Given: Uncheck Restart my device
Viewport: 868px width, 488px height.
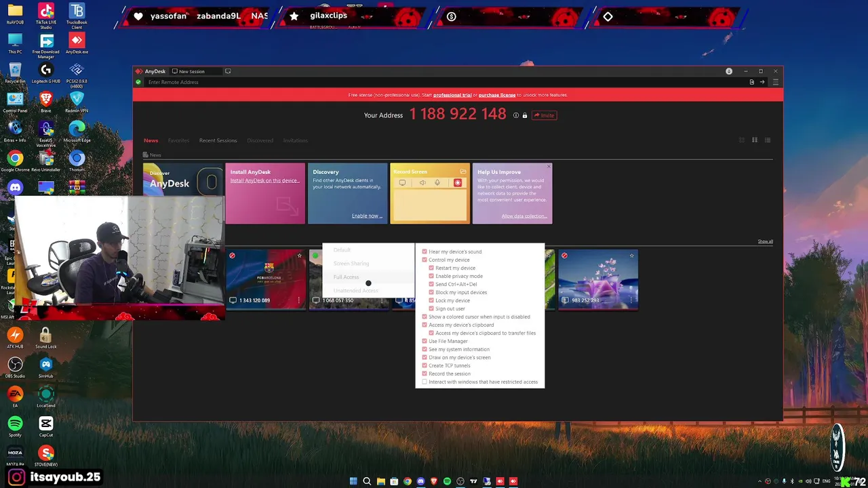Looking at the screenshot, I should pos(431,268).
